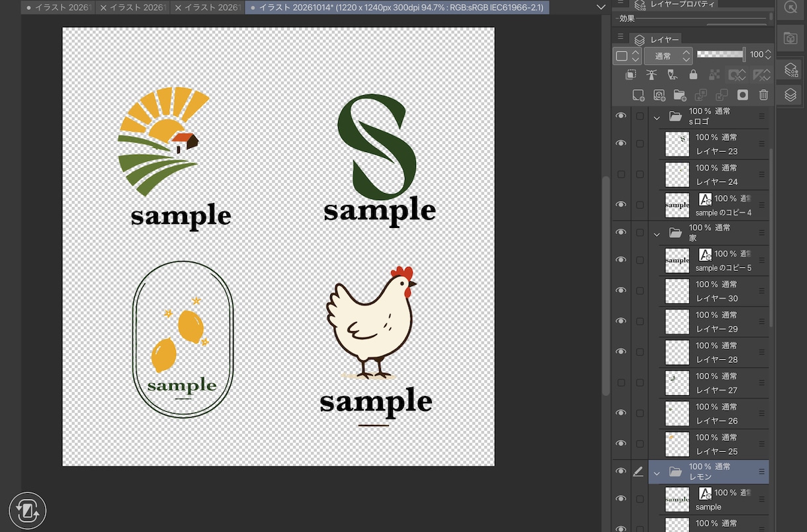Open the material folder icon in side dock
Screen dimensions: 807x532
click(x=790, y=38)
